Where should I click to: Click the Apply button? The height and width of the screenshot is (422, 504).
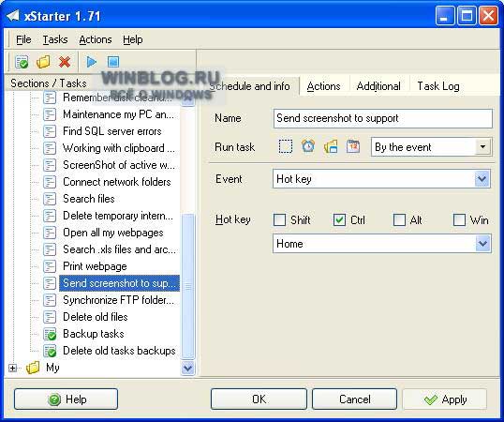tap(445, 399)
